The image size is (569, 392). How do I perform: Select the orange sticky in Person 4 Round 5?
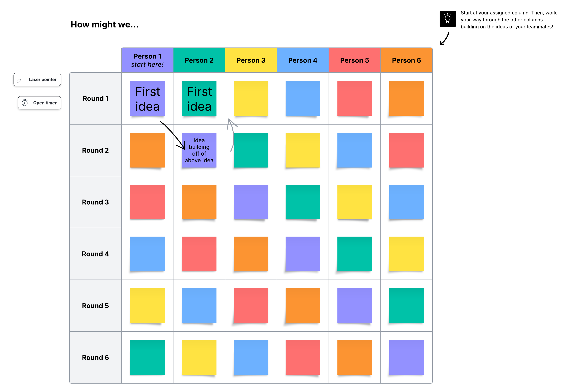303,305
